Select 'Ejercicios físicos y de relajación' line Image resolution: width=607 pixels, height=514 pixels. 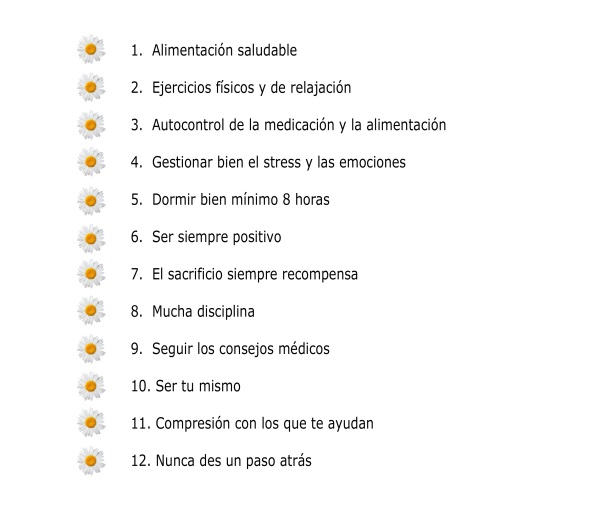pos(251,88)
